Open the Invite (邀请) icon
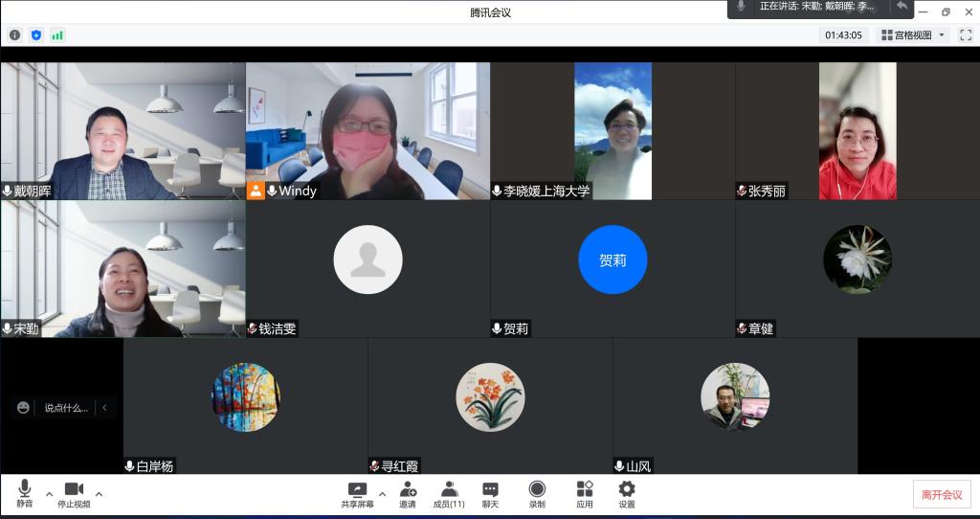The height and width of the screenshot is (519, 980). 408,494
